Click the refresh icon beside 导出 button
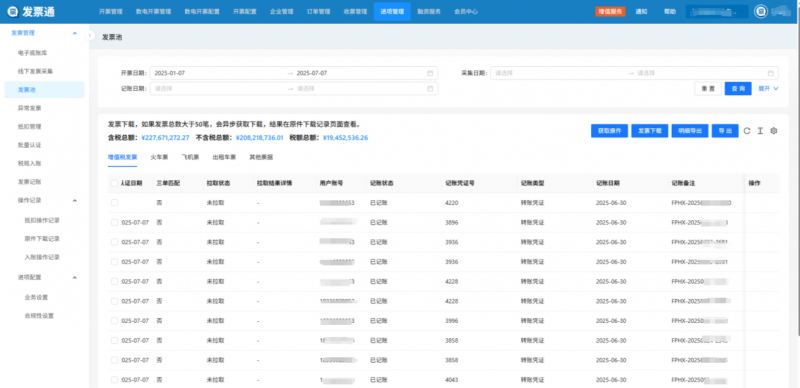This screenshot has width=800, height=388. (x=747, y=131)
